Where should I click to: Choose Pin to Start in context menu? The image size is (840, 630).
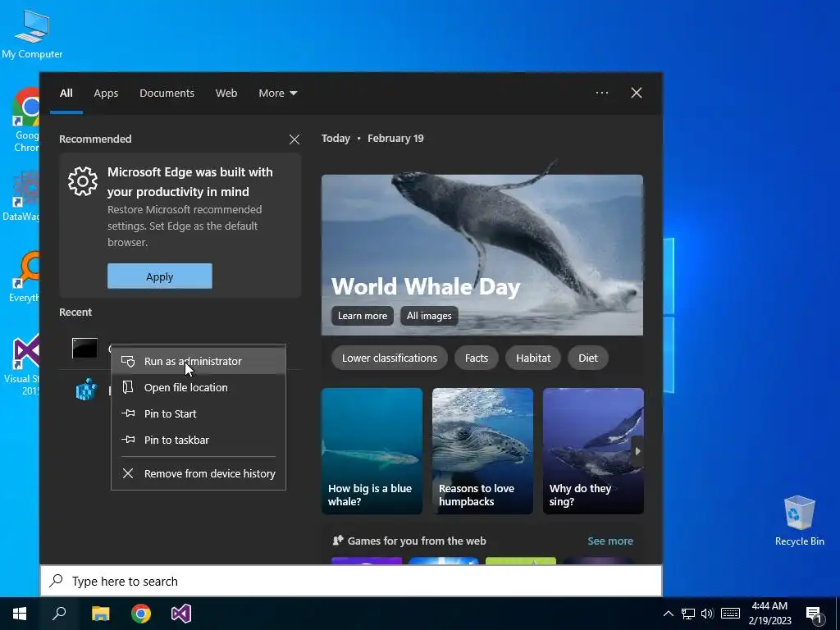coord(199,413)
